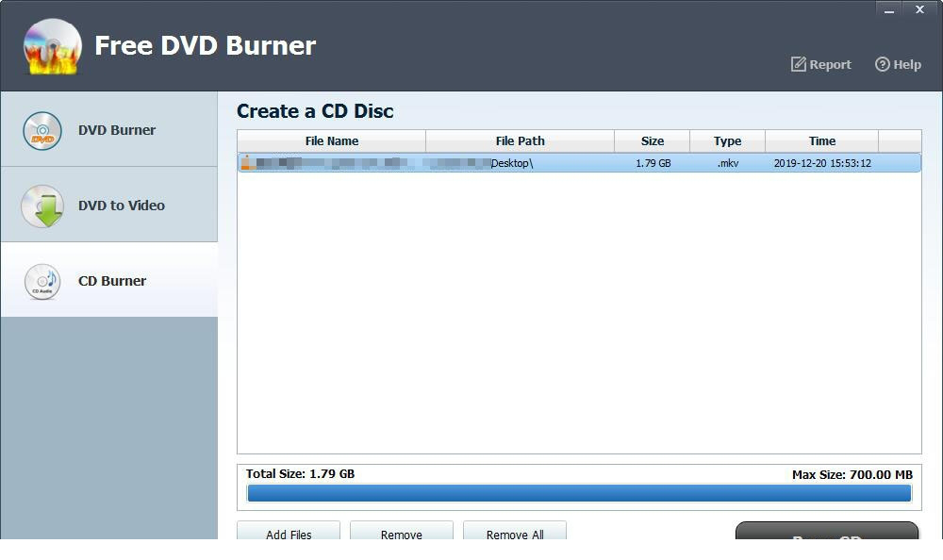This screenshot has height=560, width=943.
Task: Click the blue capacity progress bar
Action: pos(579,492)
